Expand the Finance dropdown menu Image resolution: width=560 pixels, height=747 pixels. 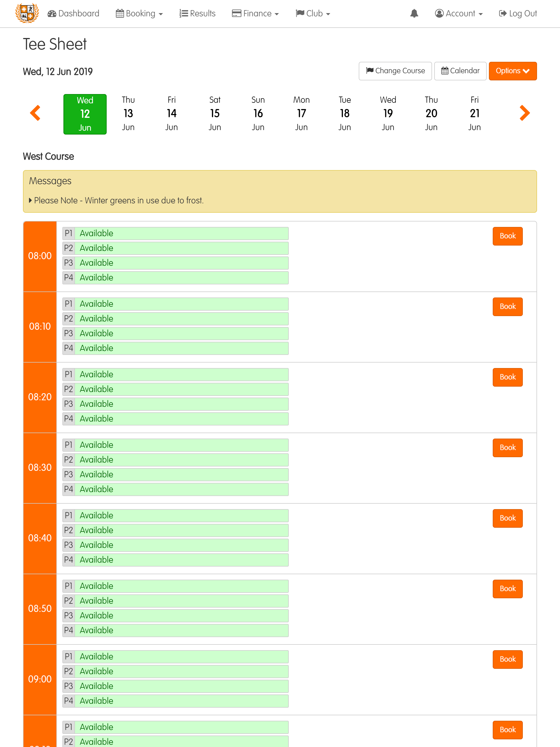[255, 13]
